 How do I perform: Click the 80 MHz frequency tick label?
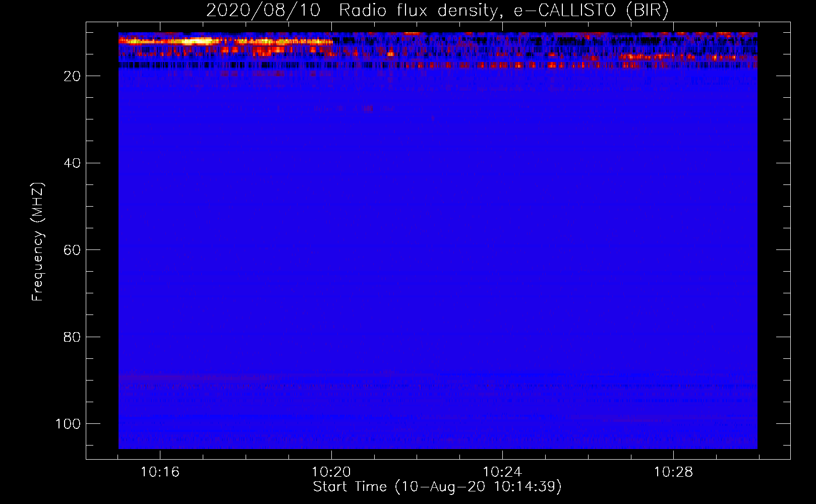(72, 337)
